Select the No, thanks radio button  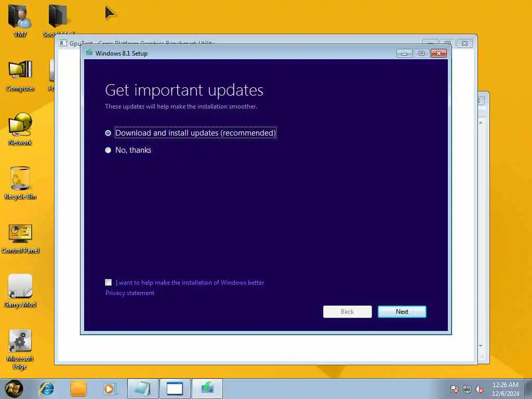108,150
